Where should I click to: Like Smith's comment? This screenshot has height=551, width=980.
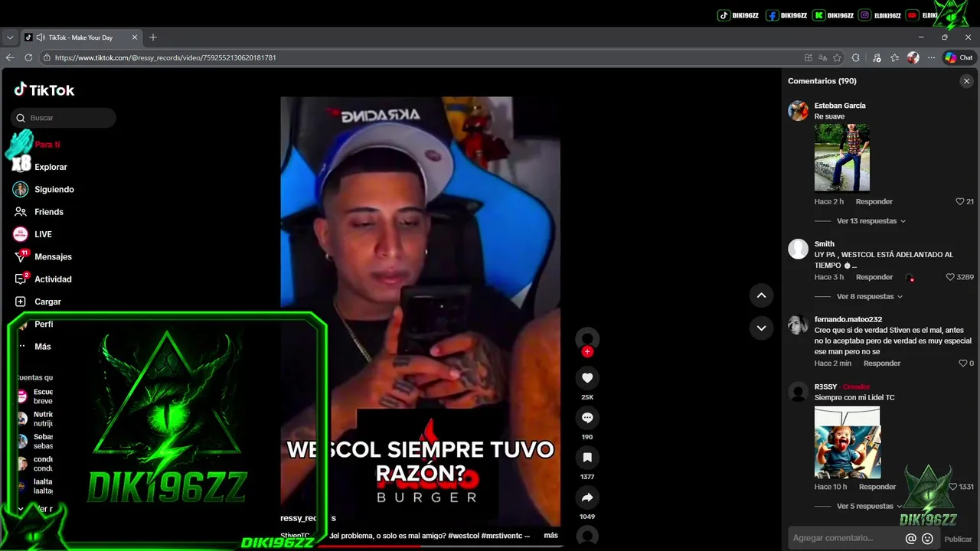pos(950,277)
